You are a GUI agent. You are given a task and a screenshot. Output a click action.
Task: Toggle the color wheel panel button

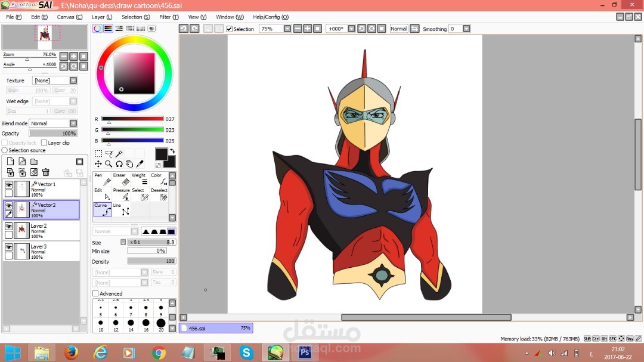97,29
